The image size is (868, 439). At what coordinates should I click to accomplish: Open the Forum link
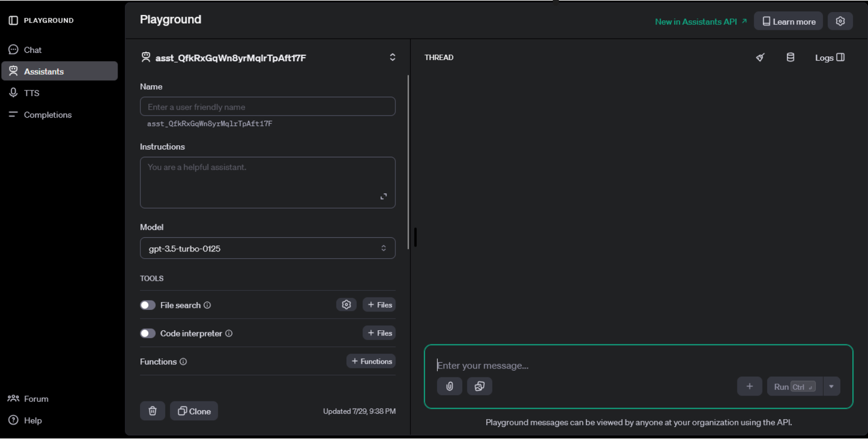click(x=28, y=399)
